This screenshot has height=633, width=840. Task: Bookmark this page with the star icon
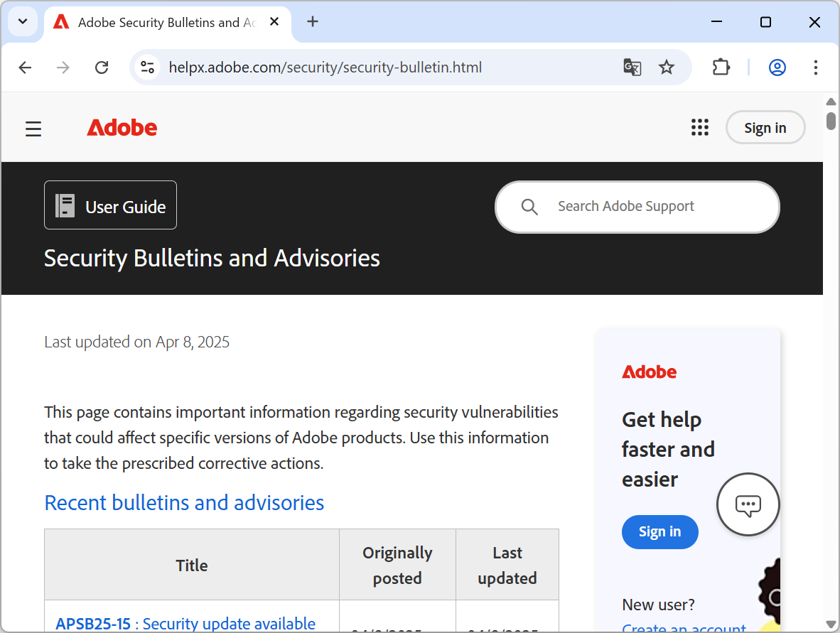click(667, 67)
